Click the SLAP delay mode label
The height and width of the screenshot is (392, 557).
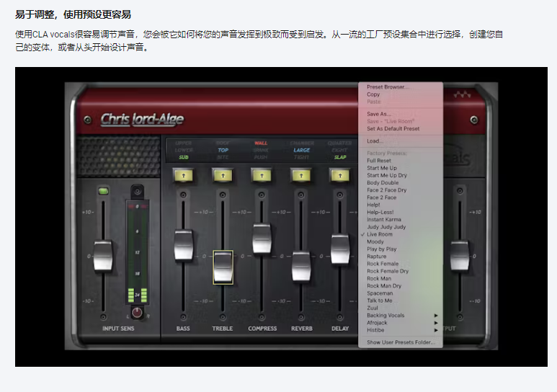pyautogui.click(x=340, y=157)
